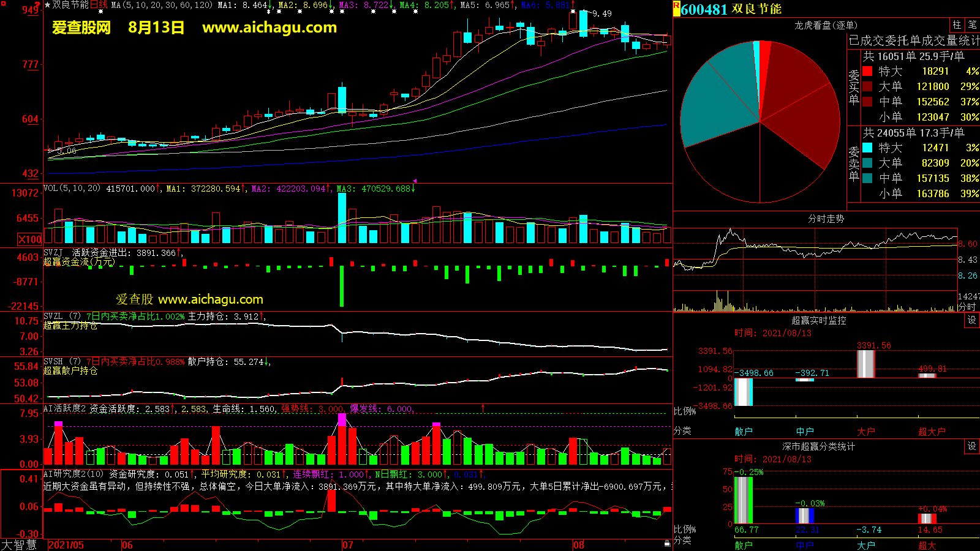Click the 日线 period label
This screenshot has width=980, height=551.
(99, 5)
